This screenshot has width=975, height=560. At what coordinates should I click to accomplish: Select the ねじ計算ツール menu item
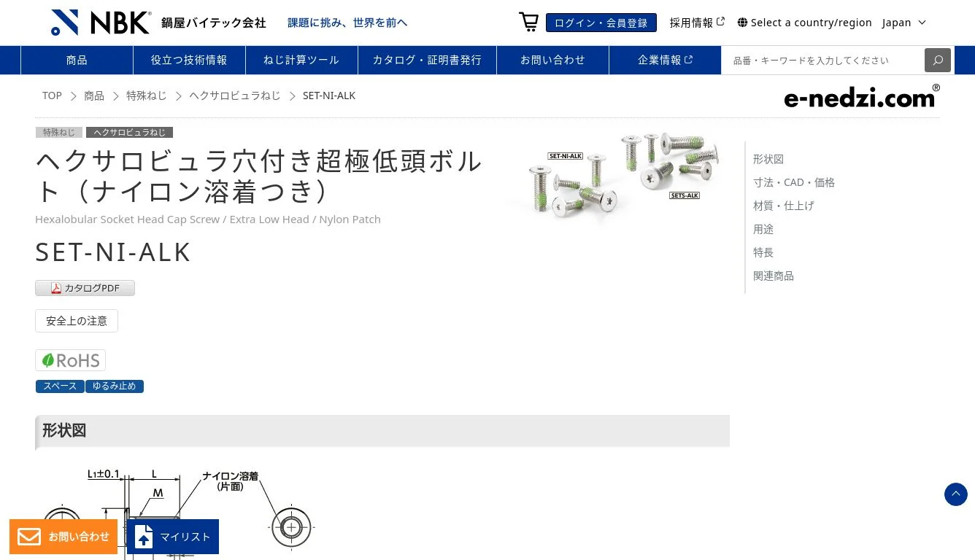click(x=301, y=60)
